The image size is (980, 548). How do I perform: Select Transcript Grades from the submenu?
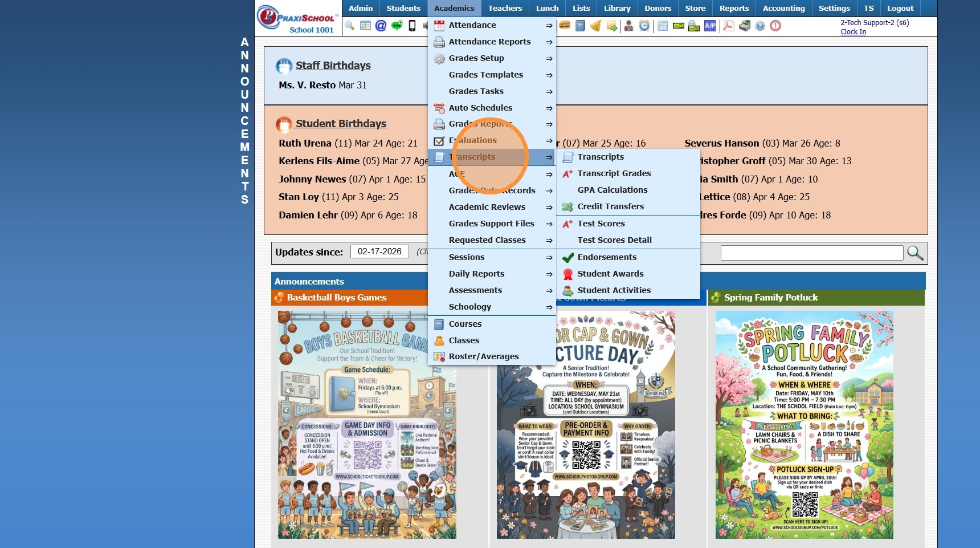[x=628, y=173]
